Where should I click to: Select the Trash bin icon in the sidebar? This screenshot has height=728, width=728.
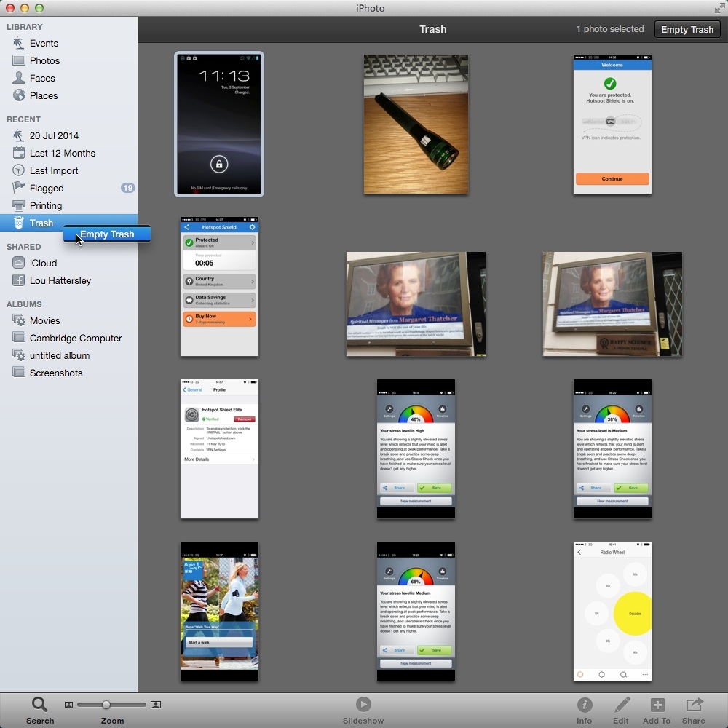[19, 223]
